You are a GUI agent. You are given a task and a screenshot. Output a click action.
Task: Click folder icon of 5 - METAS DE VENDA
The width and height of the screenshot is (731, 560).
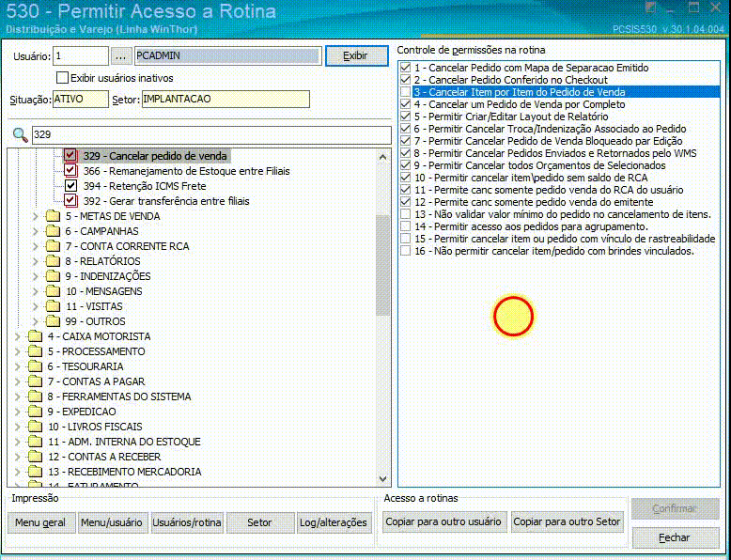[54, 216]
